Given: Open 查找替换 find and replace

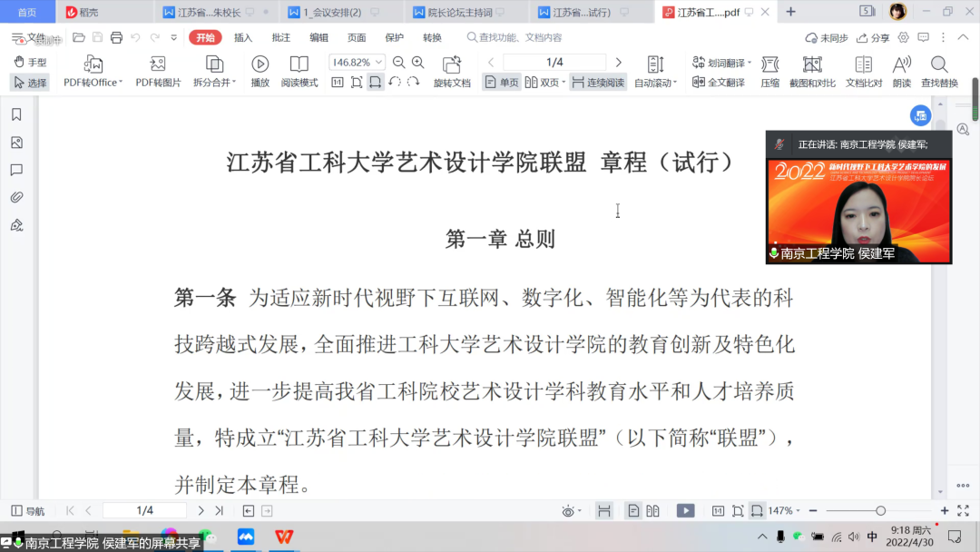Looking at the screenshot, I should point(939,64).
